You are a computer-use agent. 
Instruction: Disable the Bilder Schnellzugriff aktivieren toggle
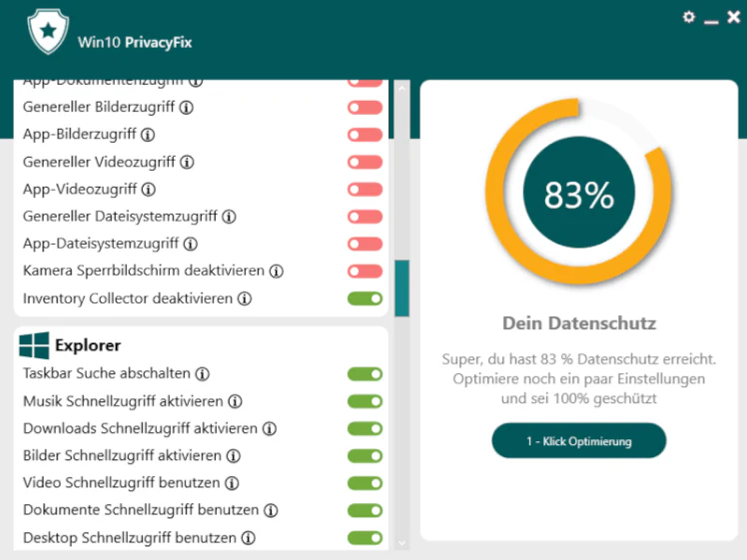click(x=365, y=456)
